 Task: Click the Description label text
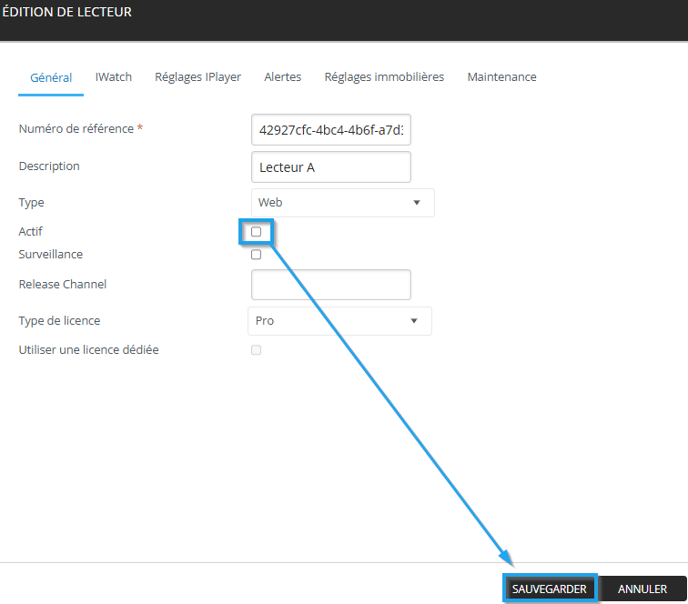pyautogui.click(x=49, y=166)
